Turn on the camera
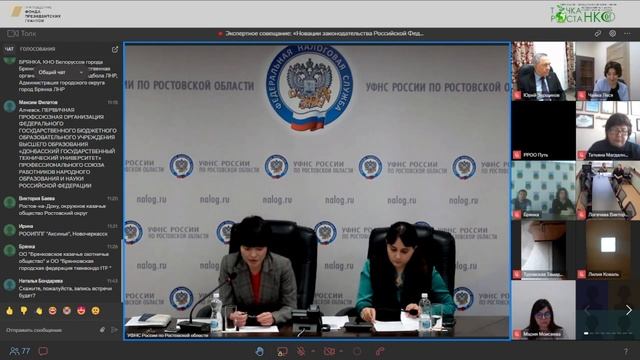 click(329, 351)
